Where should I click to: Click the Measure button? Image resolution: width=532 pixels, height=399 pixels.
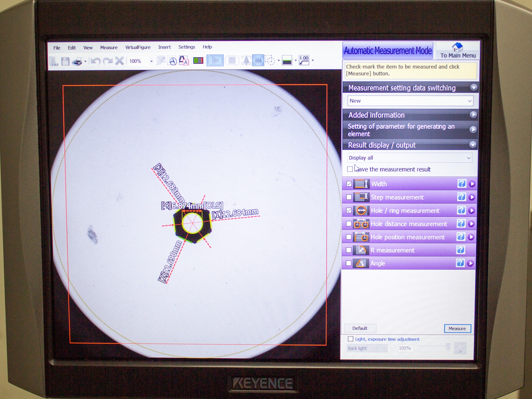pyautogui.click(x=457, y=328)
